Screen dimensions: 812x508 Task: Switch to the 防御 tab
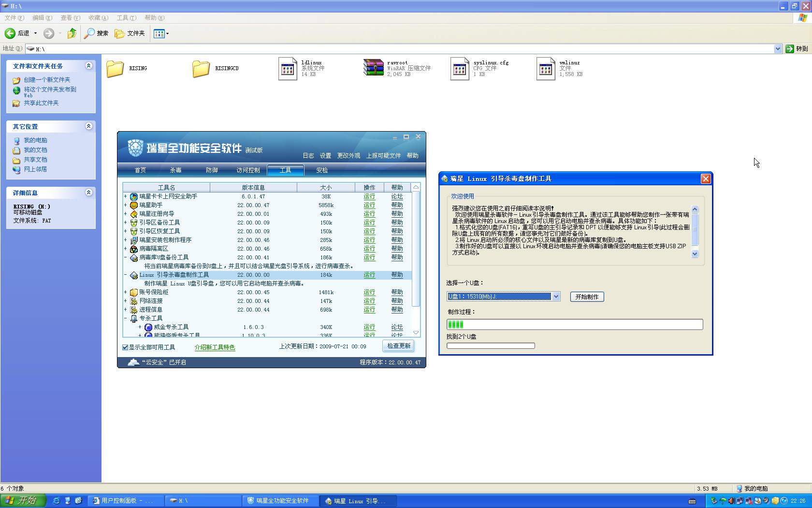pyautogui.click(x=212, y=170)
